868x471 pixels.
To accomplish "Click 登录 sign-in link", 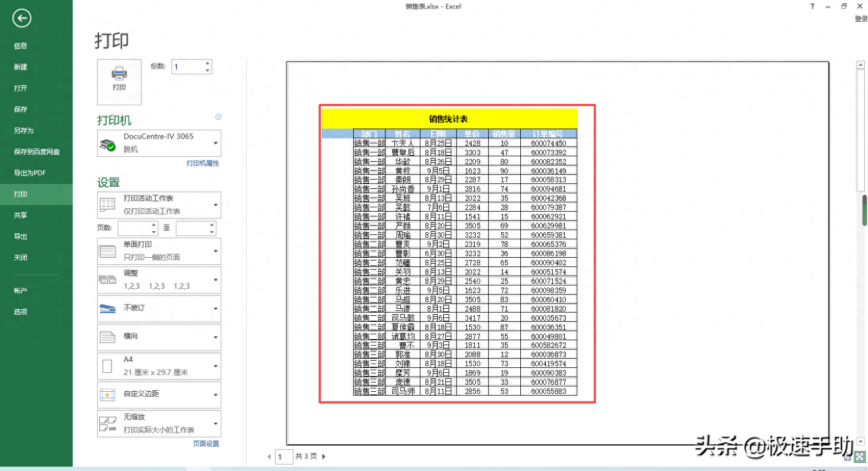I will tap(861, 19).
